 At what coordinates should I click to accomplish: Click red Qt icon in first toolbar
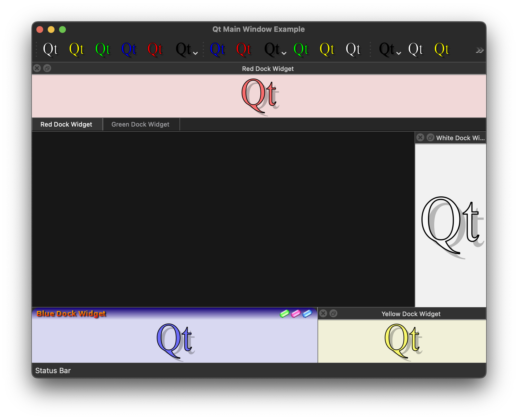[155, 49]
